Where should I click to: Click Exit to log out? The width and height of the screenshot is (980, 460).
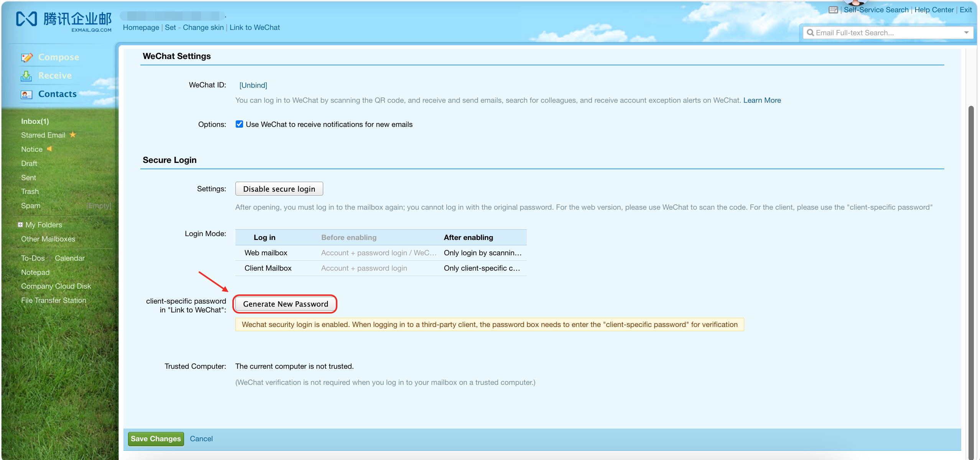pyautogui.click(x=965, y=10)
